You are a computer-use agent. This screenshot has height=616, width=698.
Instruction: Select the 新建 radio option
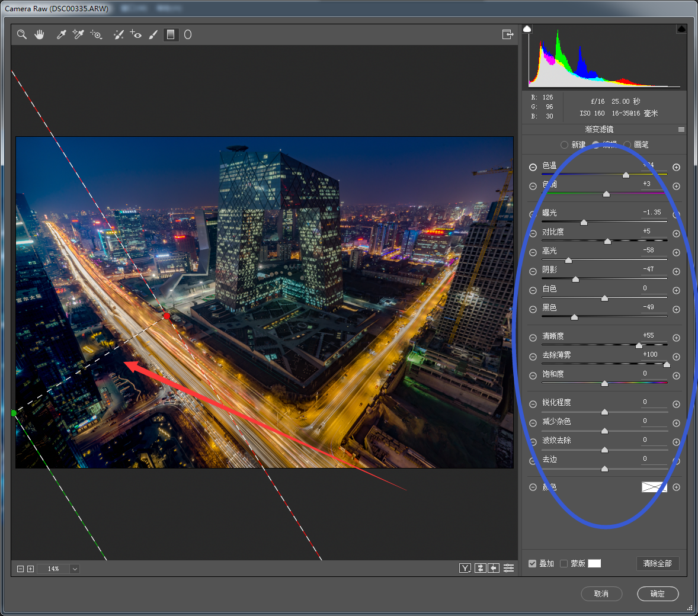coord(564,145)
